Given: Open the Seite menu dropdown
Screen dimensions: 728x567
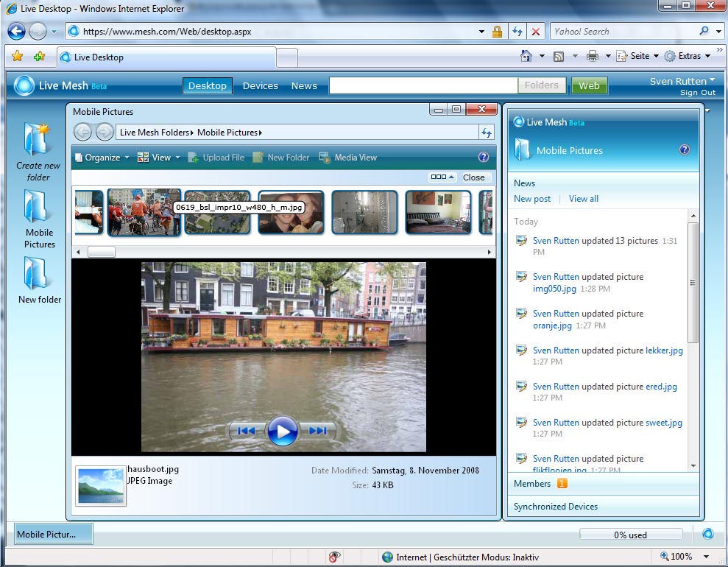Looking at the screenshot, I should (x=637, y=56).
